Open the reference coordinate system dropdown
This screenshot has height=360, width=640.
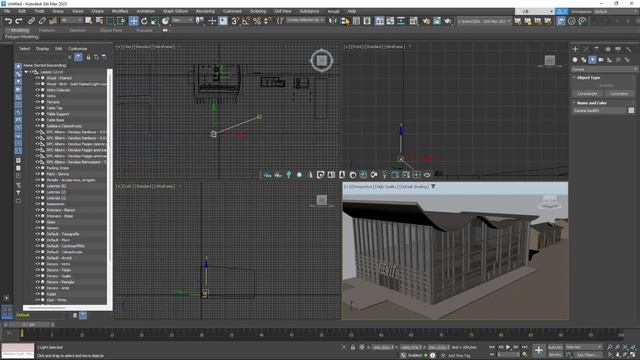click(182, 20)
